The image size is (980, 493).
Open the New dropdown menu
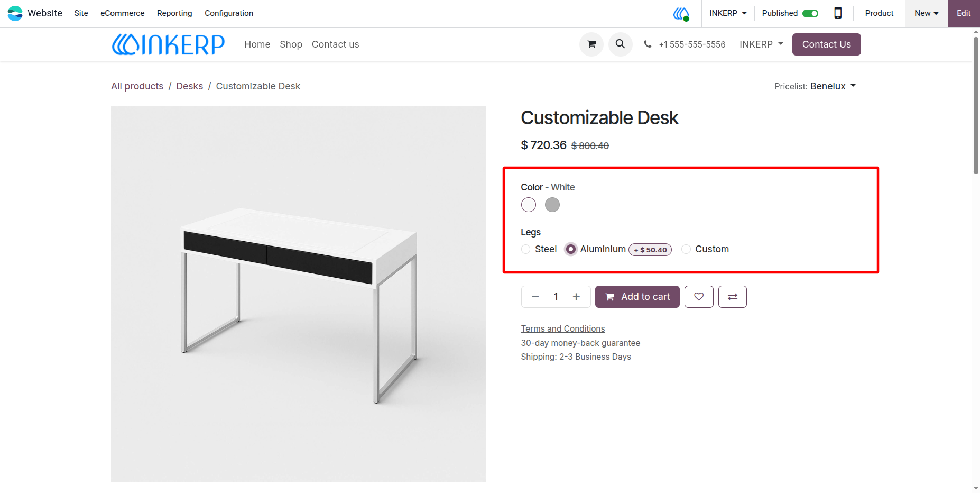pyautogui.click(x=927, y=13)
